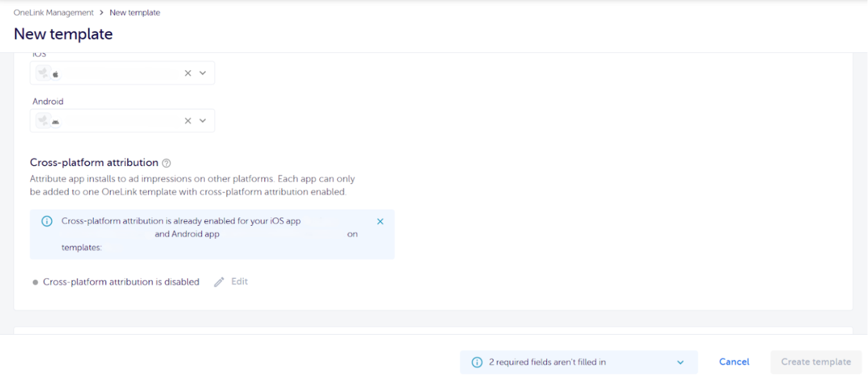Select the New template breadcrumb item
This screenshot has height=381, width=868.
pos(134,12)
